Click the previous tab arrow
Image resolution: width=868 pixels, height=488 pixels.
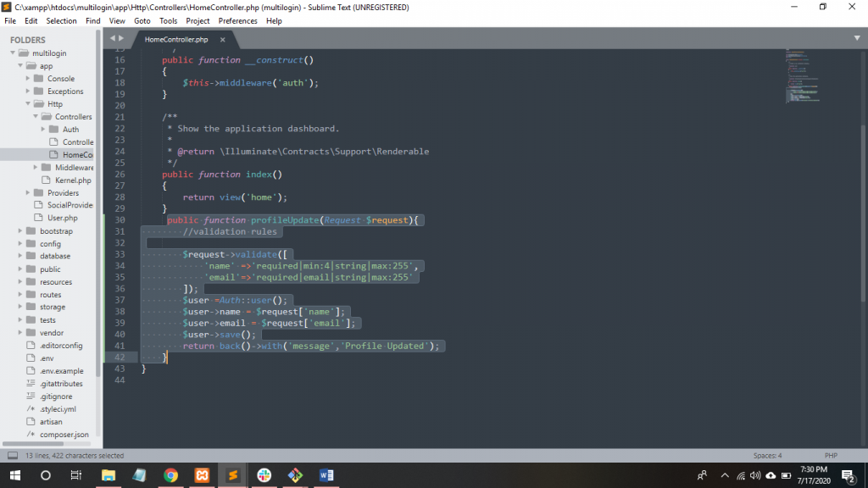click(111, 39)
